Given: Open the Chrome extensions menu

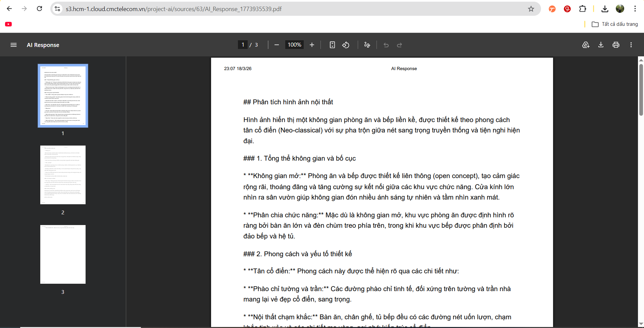Looking at the screenshot, I should coord(583,9).
